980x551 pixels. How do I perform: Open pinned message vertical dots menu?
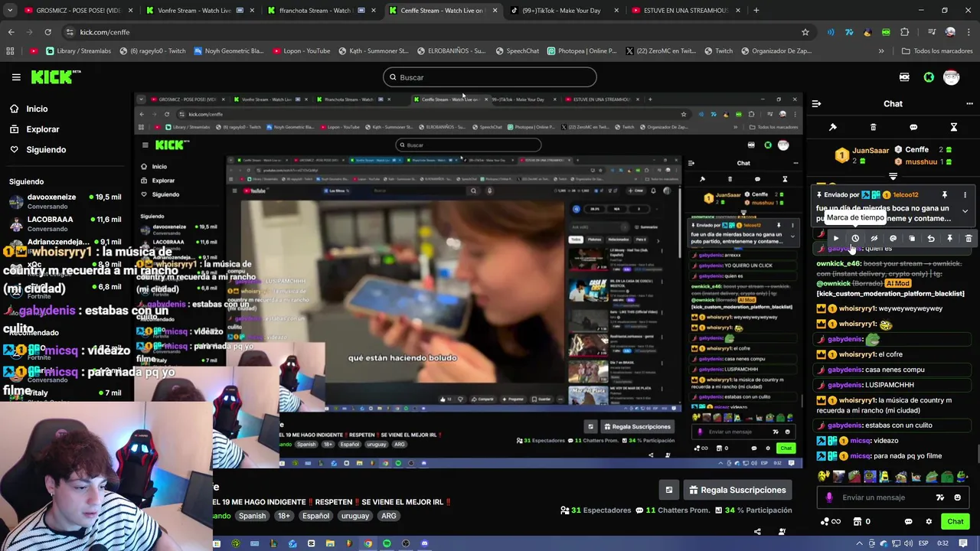(965, 195)
